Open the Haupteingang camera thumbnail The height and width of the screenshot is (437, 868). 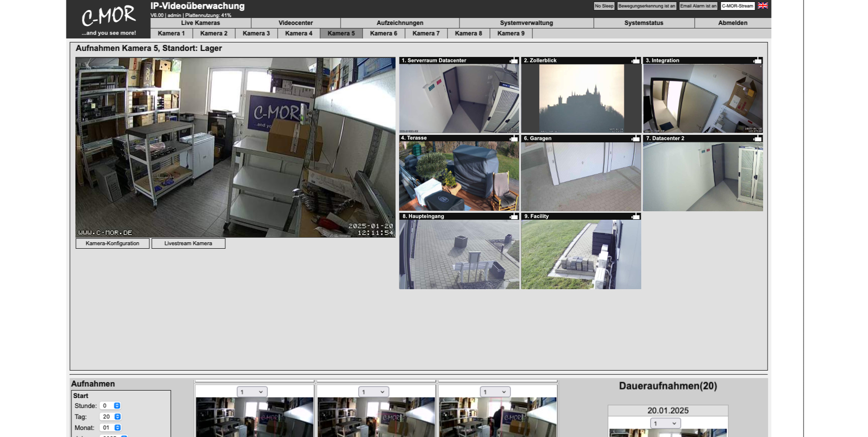coord(459,254)
